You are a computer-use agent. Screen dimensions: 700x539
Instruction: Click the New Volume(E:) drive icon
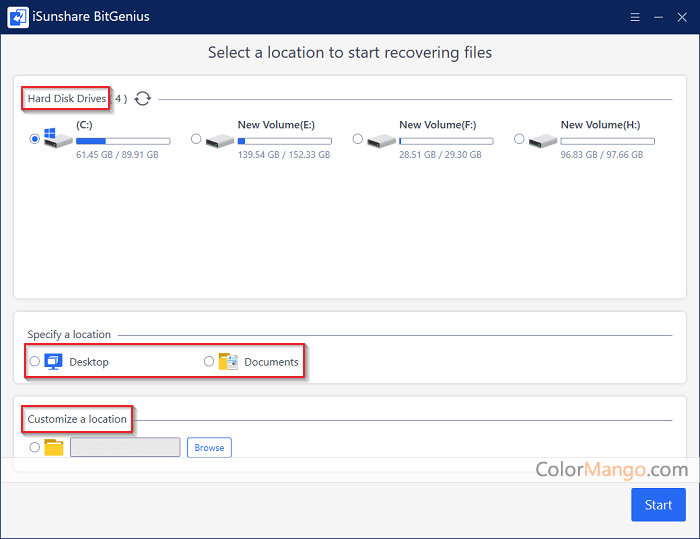click(220, 141)
